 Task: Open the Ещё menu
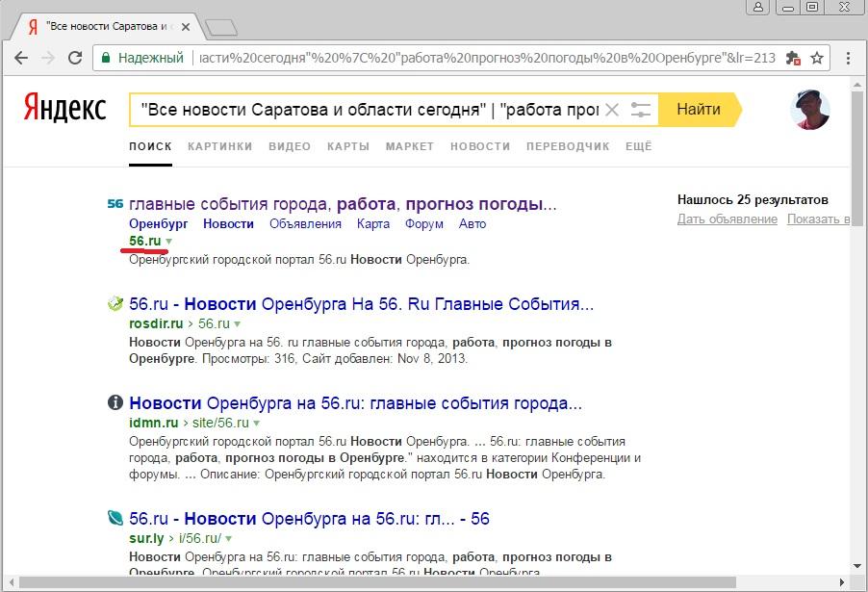pyautogui.click(x=638, y=146)
